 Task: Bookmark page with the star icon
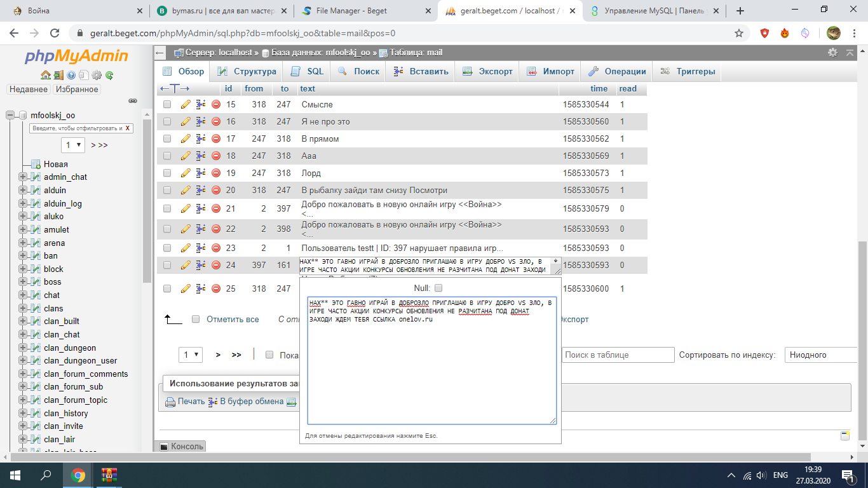point(738,33)
